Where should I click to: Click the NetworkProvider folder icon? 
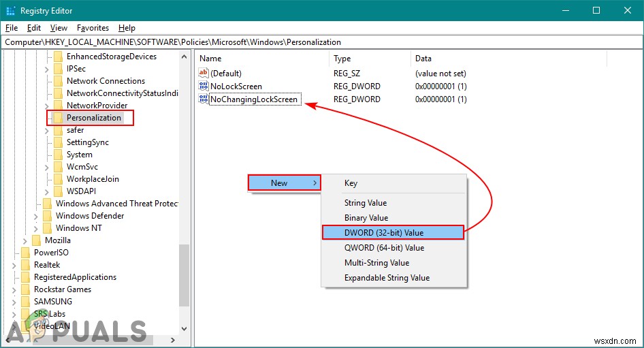(x=59, y=106)
